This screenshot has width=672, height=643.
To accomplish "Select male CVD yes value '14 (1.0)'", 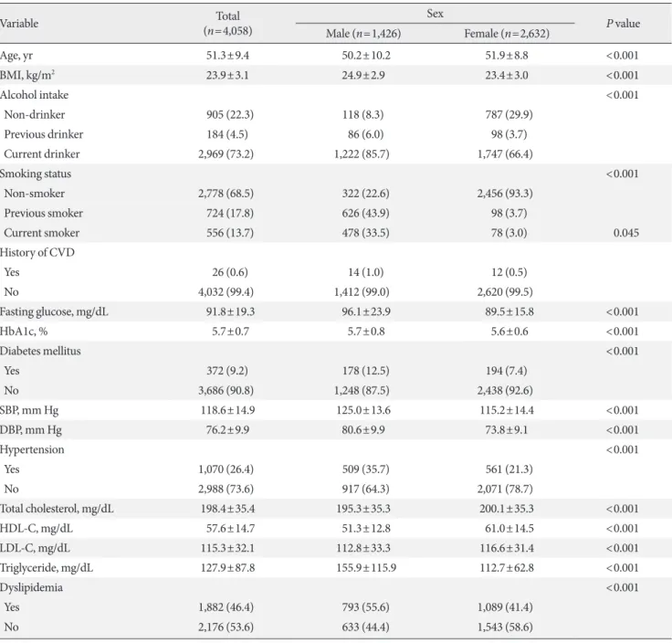I will 365,272.
